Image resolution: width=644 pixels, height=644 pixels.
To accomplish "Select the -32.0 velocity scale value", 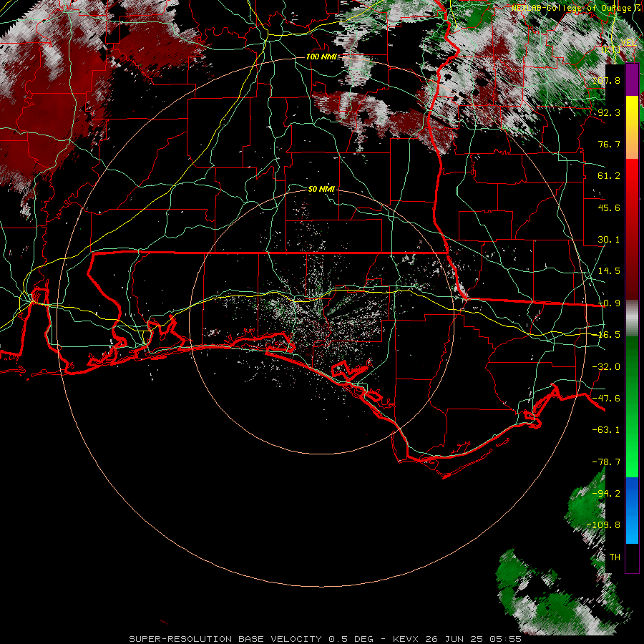I will pyautogui.click(x=606, y=366).
